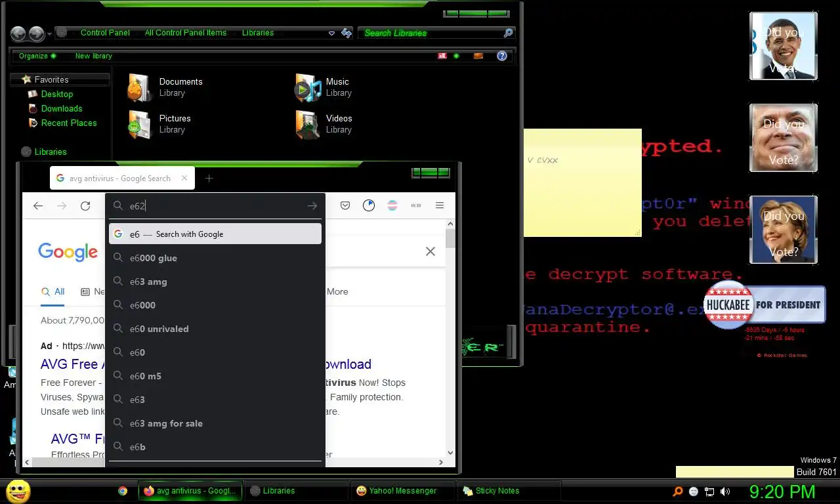This screenshot has height=504, width=840.
Task: Reload the page in the browser
Action: pyautogui.click(x=85, y=205)
